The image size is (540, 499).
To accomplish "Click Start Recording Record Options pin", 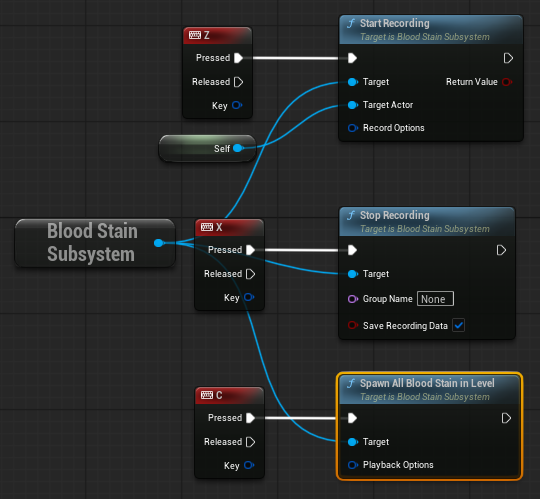I will point(353,128).
